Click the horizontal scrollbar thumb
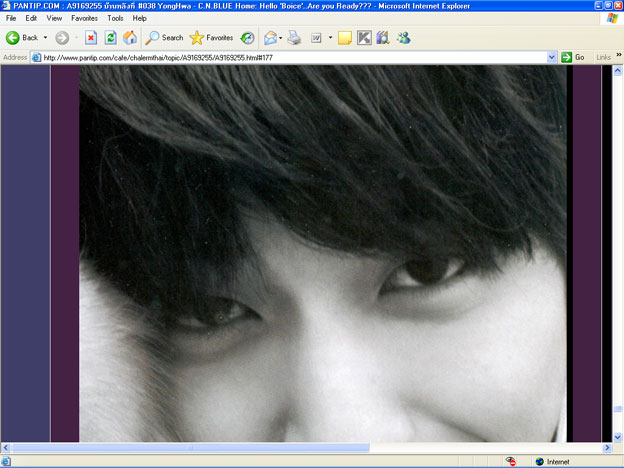Screen dimensions: 624x468 coord(191,448)
